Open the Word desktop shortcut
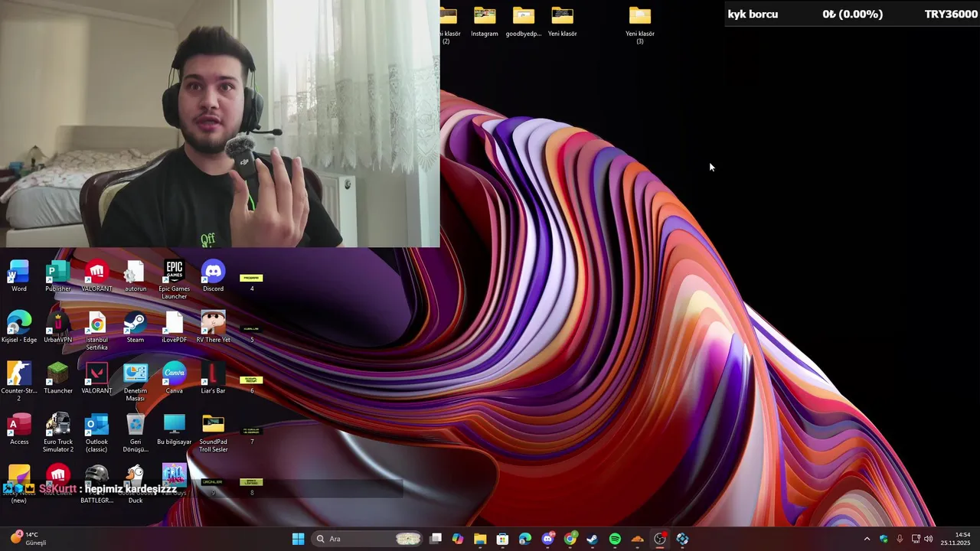This screenshot has width=980, height=551. [x=19, y=276]
